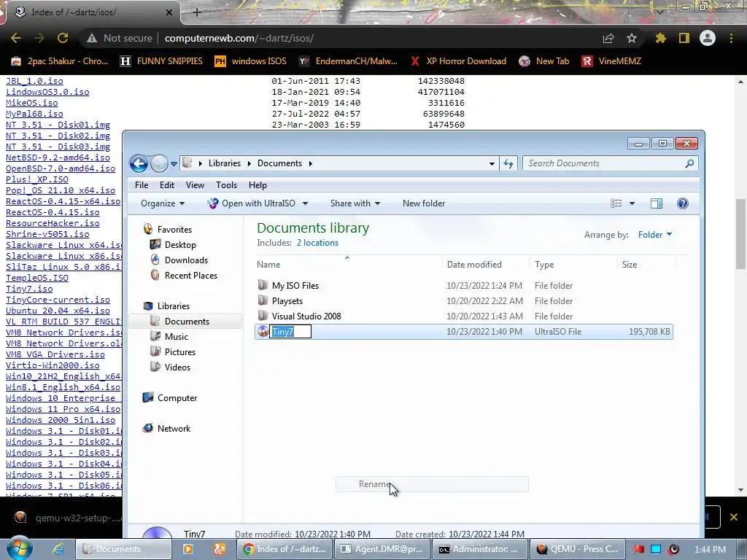
Task: Open Explorer help question mark icon
Action: coord(682,203)
